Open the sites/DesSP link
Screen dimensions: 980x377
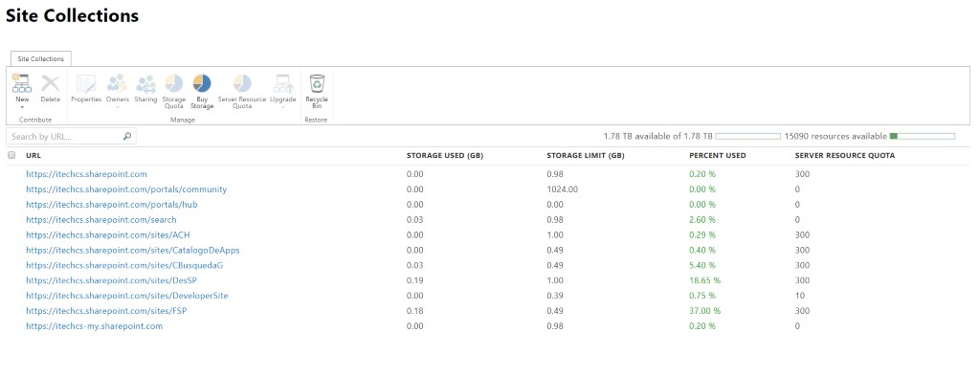tap(111, 280)
